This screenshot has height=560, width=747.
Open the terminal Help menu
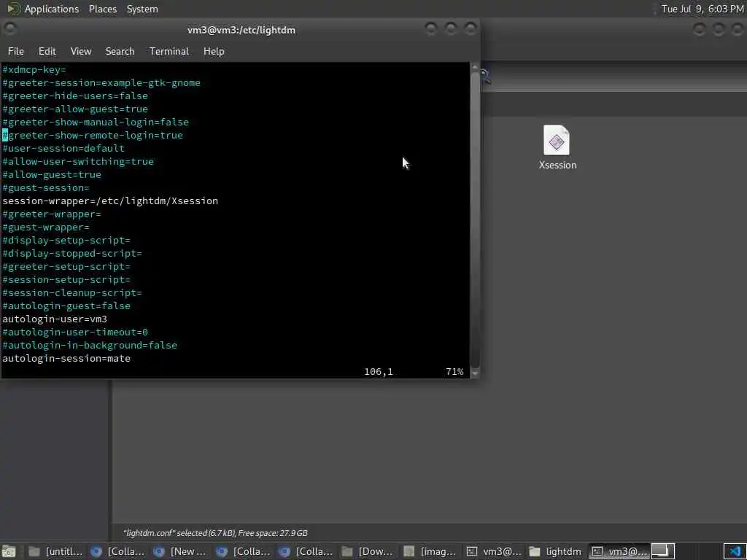coord(214,52)
